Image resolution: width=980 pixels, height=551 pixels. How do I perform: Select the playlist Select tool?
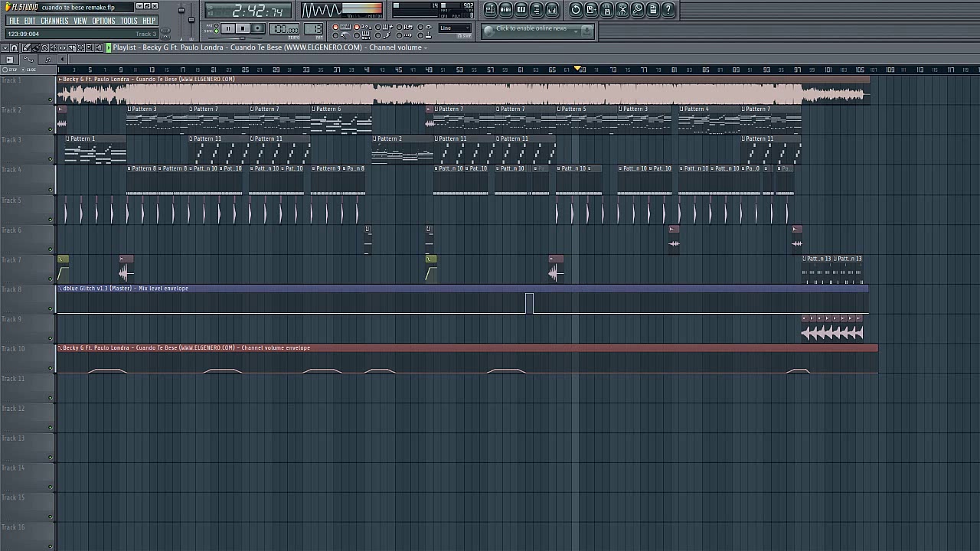pos(80,47)
